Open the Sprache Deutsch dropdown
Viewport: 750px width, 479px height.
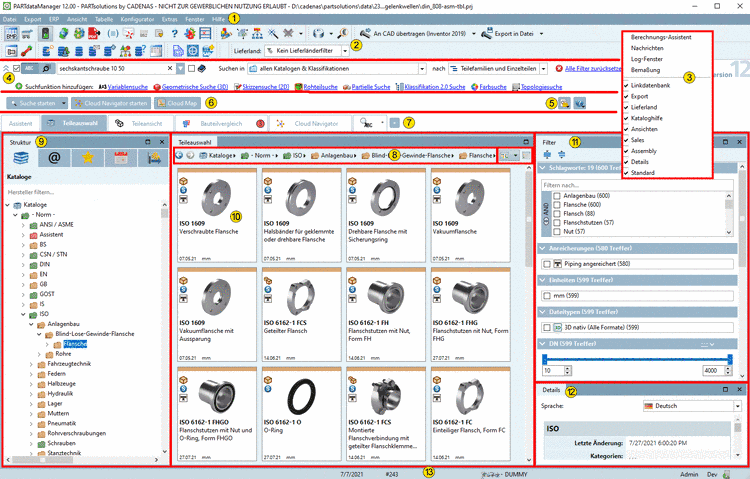coord(737,406)
